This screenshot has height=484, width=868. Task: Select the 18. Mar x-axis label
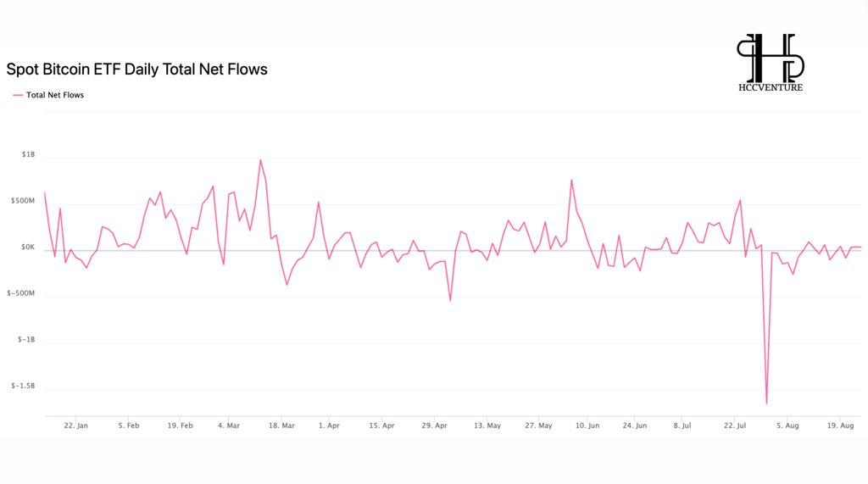(x=281, y=426)
